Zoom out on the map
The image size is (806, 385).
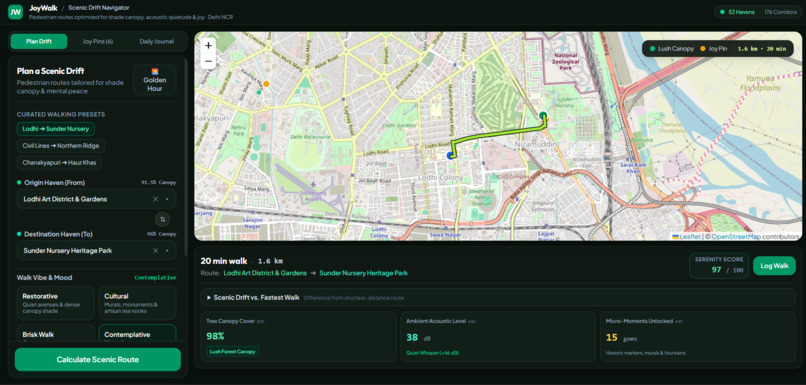pyautogui.click(x=208, y=62)
